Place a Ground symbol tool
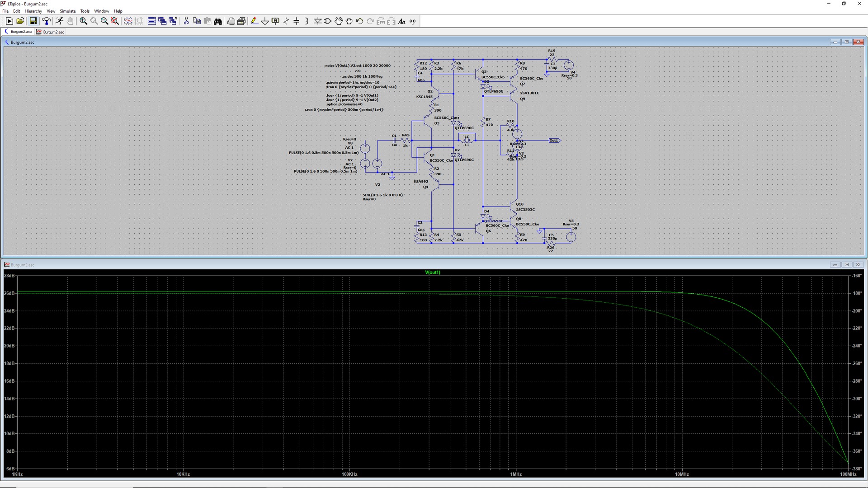 pyautogui.click(x=265, y=21)
